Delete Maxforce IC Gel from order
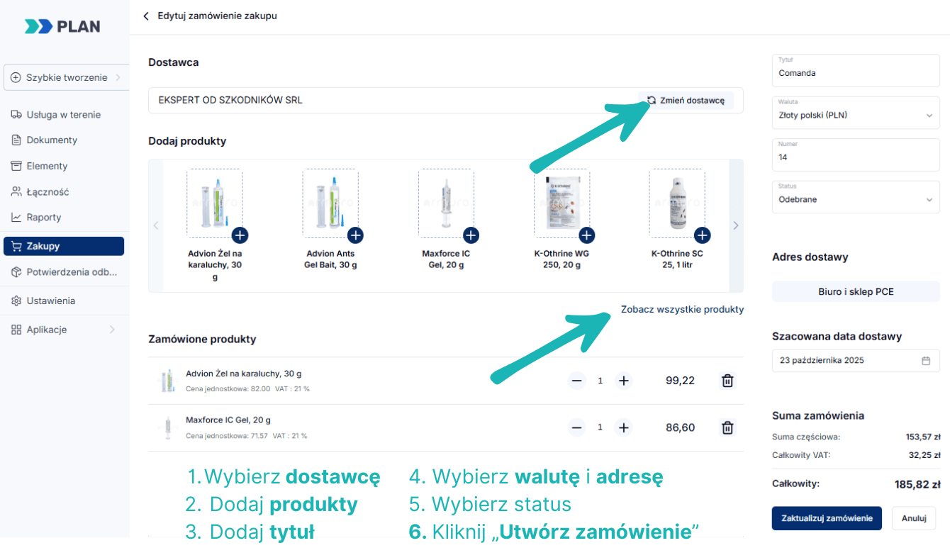 (x=727, y=427)
